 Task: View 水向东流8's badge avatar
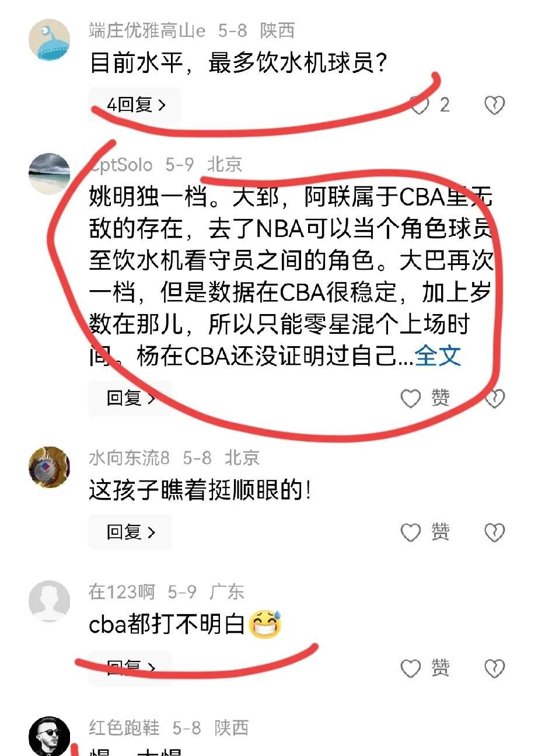pos(50,466)
